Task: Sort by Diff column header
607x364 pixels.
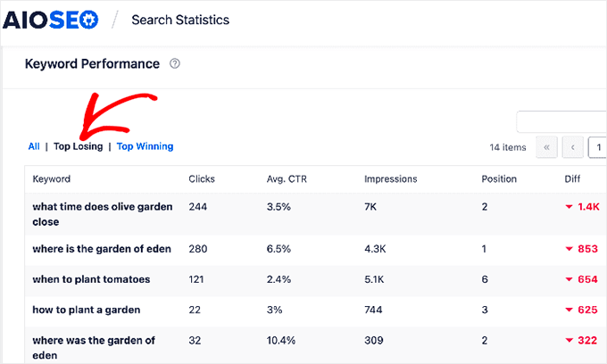Action: [573, 178]
